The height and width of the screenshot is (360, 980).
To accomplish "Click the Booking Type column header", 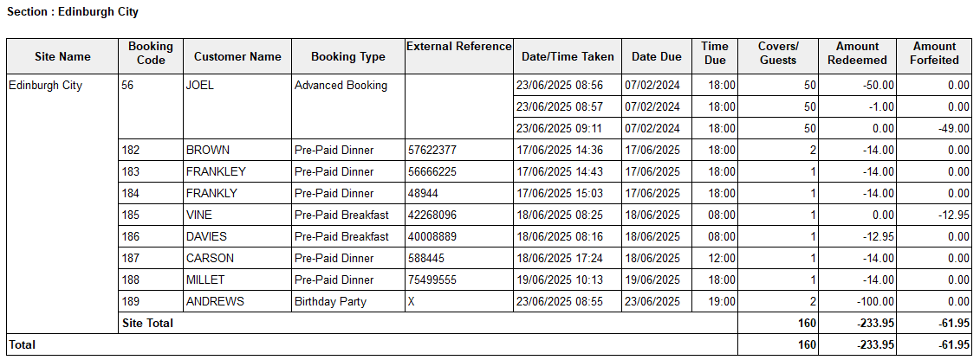I will click(x=347, y=57).
